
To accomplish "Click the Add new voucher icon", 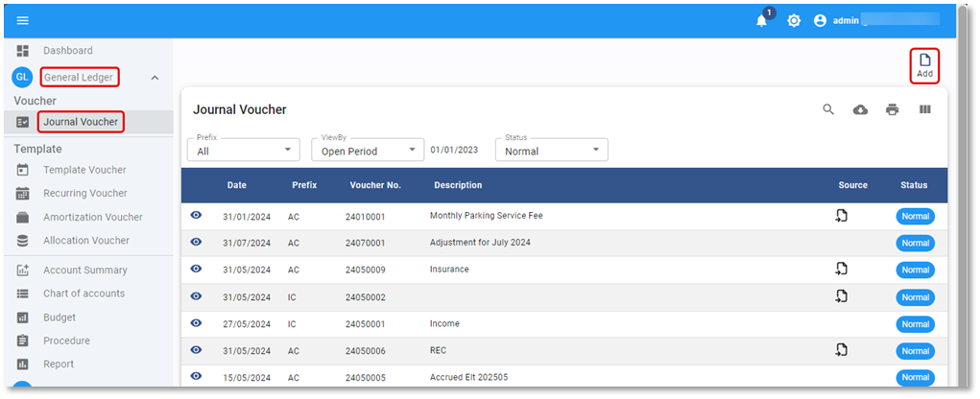I will pos(924,64).
